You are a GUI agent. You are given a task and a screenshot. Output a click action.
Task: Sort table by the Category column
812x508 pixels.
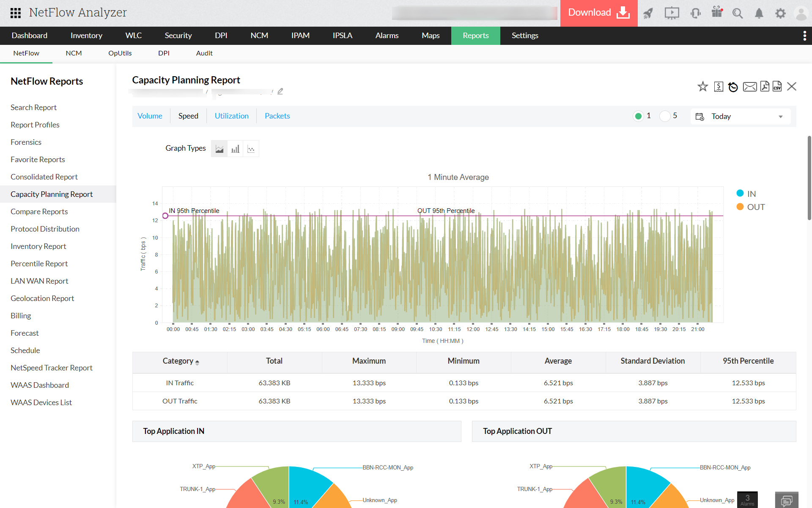(180, 361)
